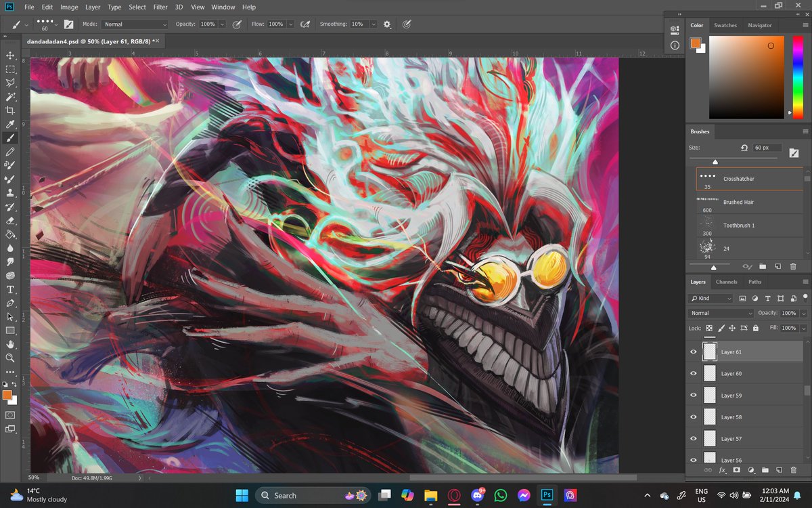Viewport: 812px width, 508px height.
Task: Create a new layer with the plus icon
Action: click(780, 469)
